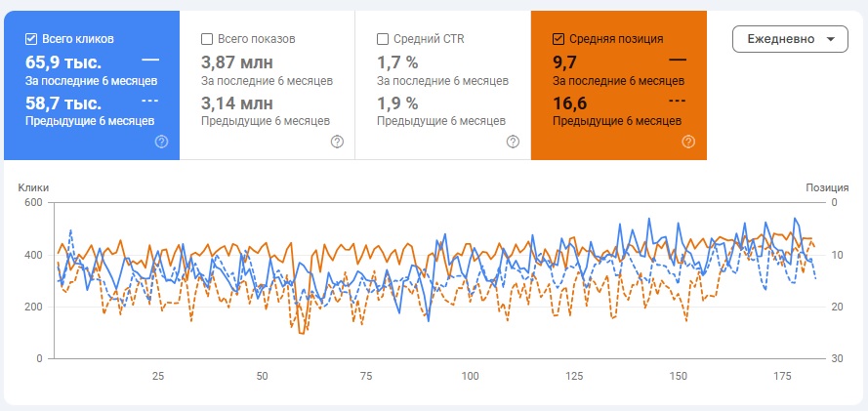Click the 1,9 % previous period value
This screenshot has width=868, height=411.
[397, 103]
